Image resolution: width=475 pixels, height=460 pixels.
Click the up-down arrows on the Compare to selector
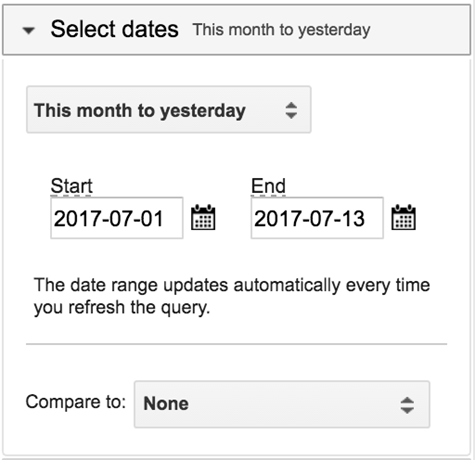click(407, 405)
